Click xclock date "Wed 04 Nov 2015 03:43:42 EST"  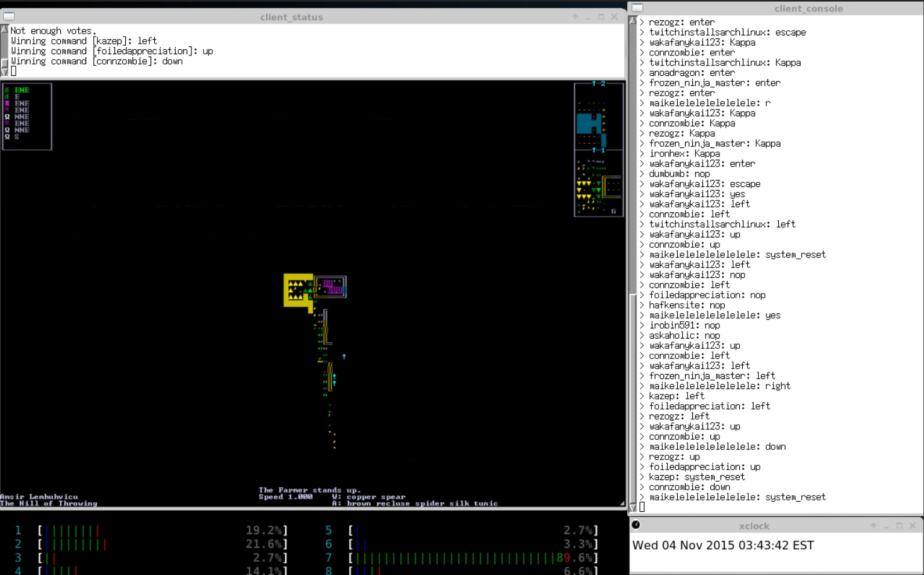(723, 546)
